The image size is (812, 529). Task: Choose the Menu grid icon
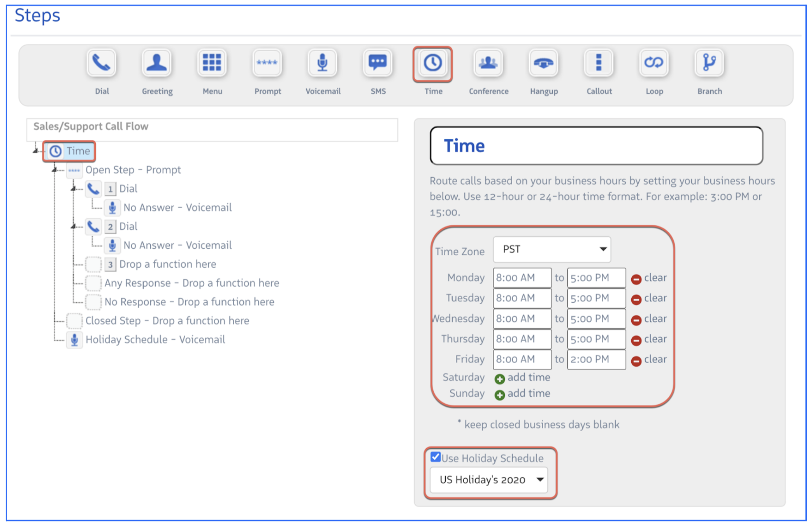coord(212,63)
